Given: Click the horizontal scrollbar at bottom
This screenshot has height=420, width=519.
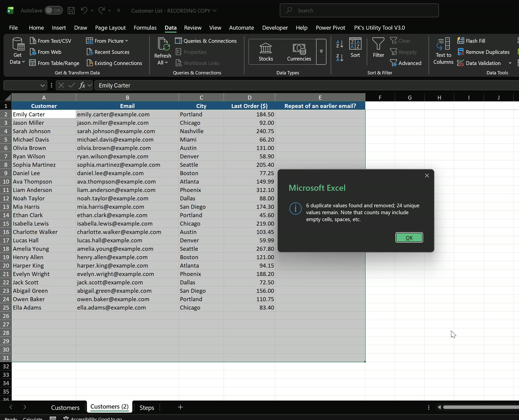Looking at the screenshot, I should 481,407.
